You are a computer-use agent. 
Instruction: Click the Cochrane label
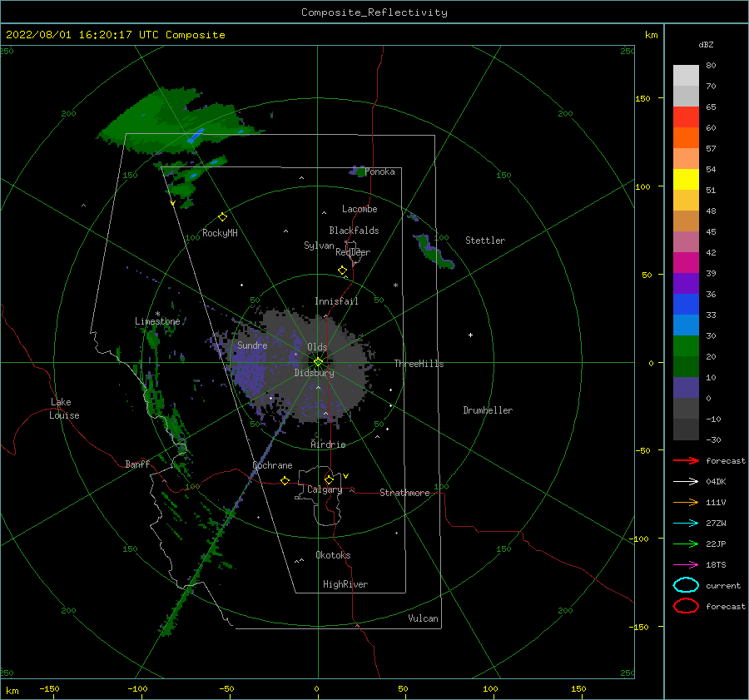272,465
